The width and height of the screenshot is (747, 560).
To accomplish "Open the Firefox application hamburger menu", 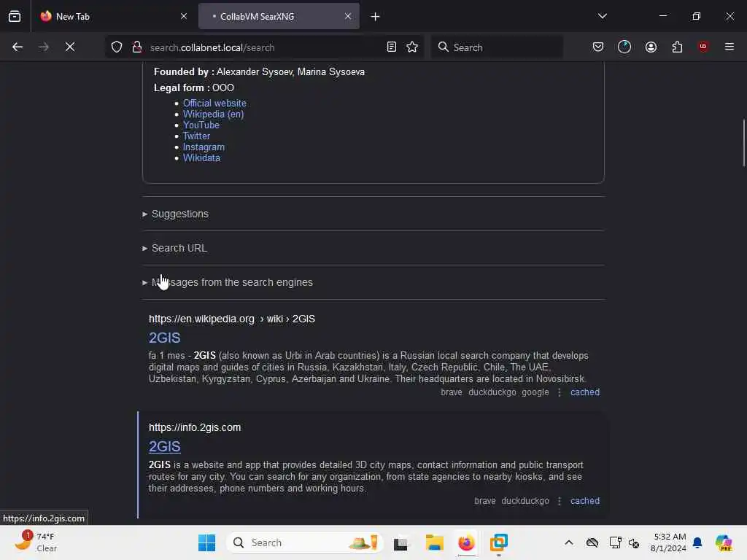I will 729,47.
